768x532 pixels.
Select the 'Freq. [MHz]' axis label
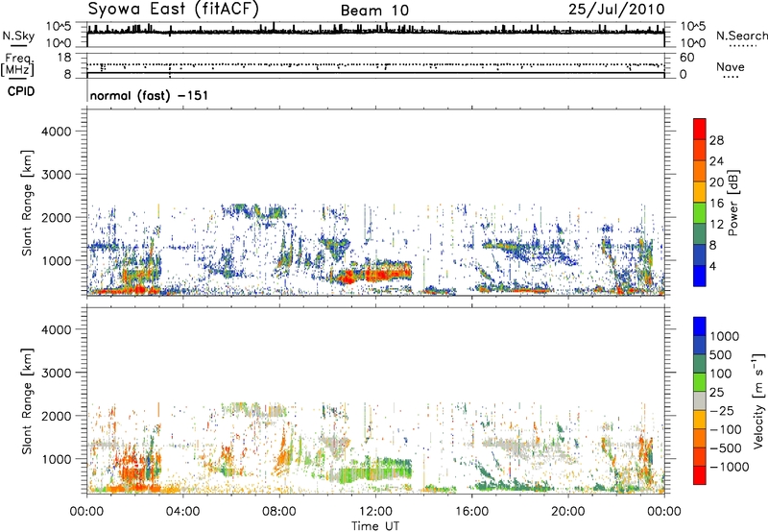point(18,64)
